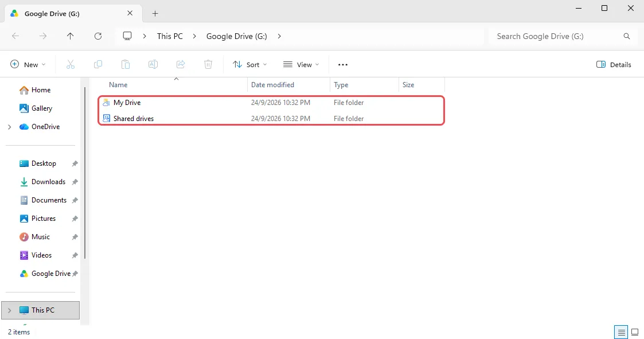Sort by Date modified column header
Screen dimensions: 644x339
[288, 85]
